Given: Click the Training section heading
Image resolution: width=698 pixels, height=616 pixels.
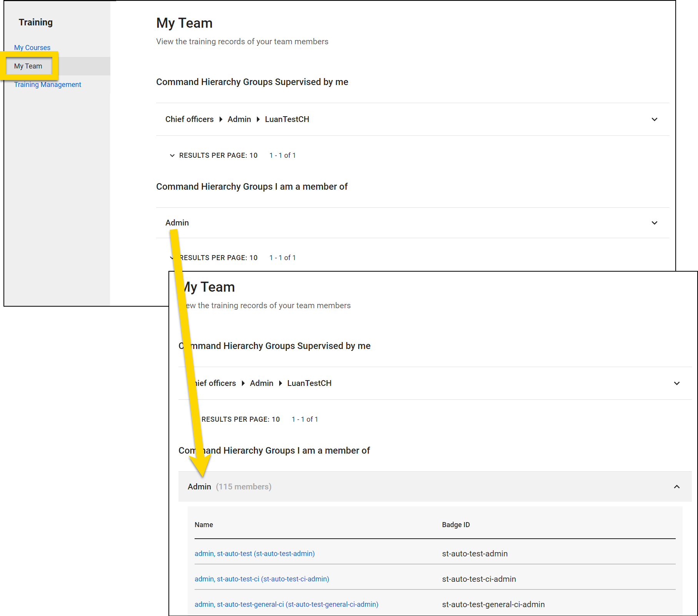Looking at the screenshot, I should coord(36,22).
